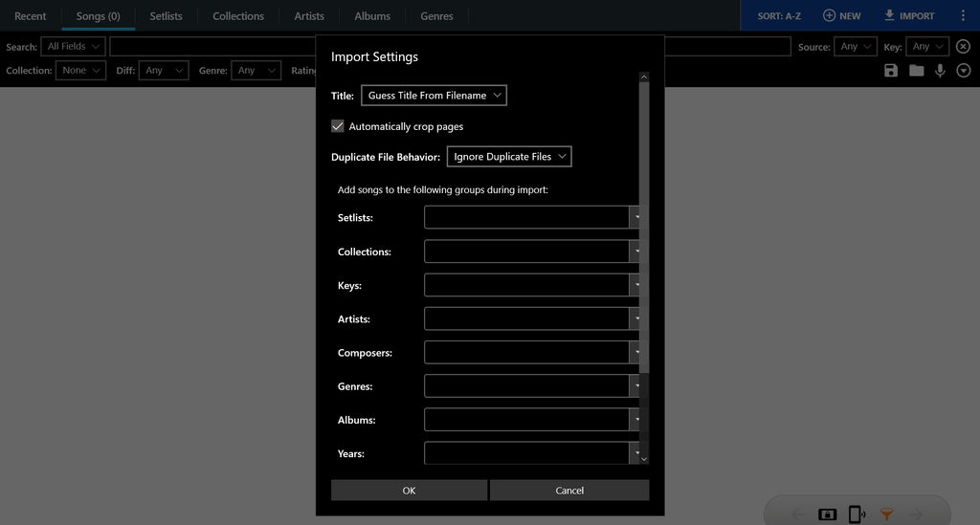Viewport: 980px width, 525px height.
Task: Click the phone connect device icon
Action: click(857, 514)
